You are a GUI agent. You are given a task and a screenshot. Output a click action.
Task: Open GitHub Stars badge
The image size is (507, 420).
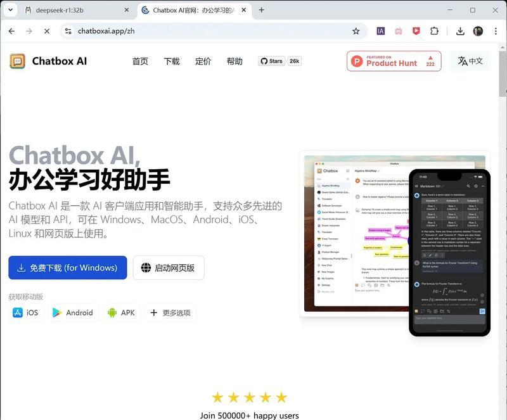(272, 61)
